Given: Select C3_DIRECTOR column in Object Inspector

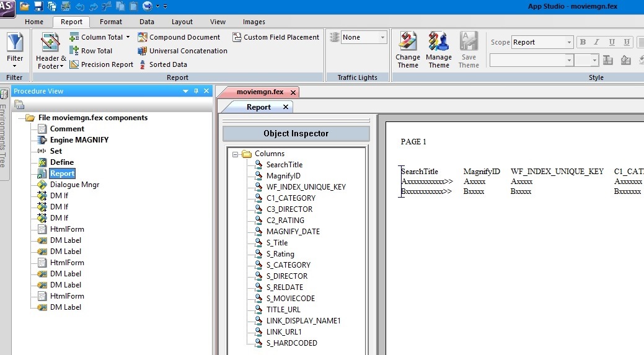Looking at the screenshot, I should [x=289, y=209].
